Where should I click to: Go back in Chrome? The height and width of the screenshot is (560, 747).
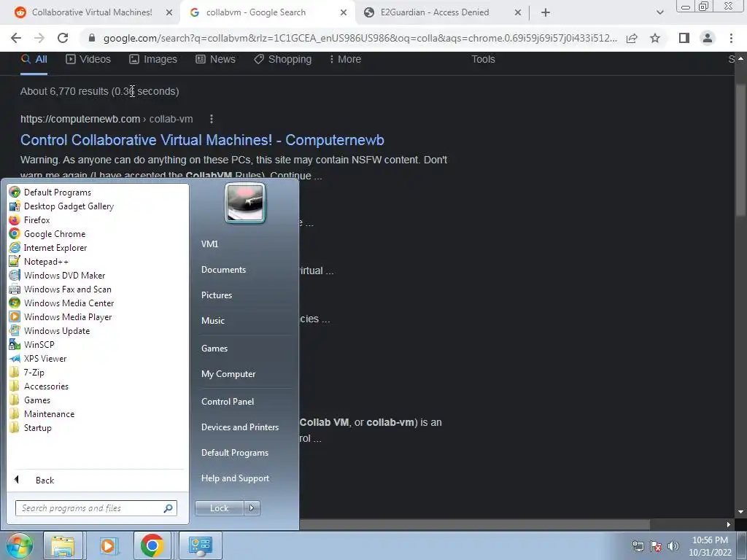point(16,38)
